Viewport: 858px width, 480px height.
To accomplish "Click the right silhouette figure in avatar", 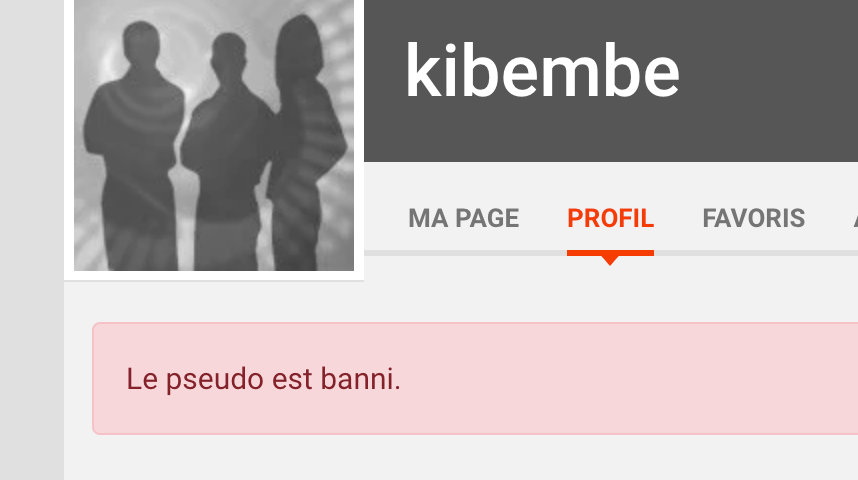I will click(306, 142).
